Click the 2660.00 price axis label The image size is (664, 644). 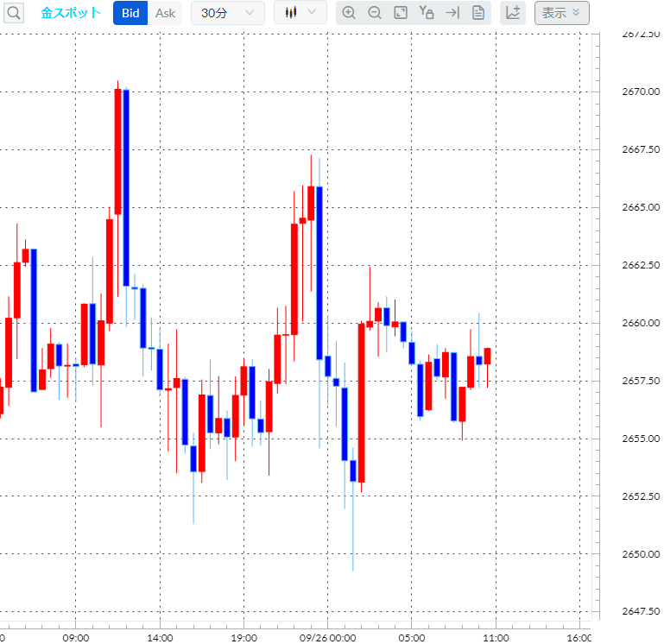point(641,323)
